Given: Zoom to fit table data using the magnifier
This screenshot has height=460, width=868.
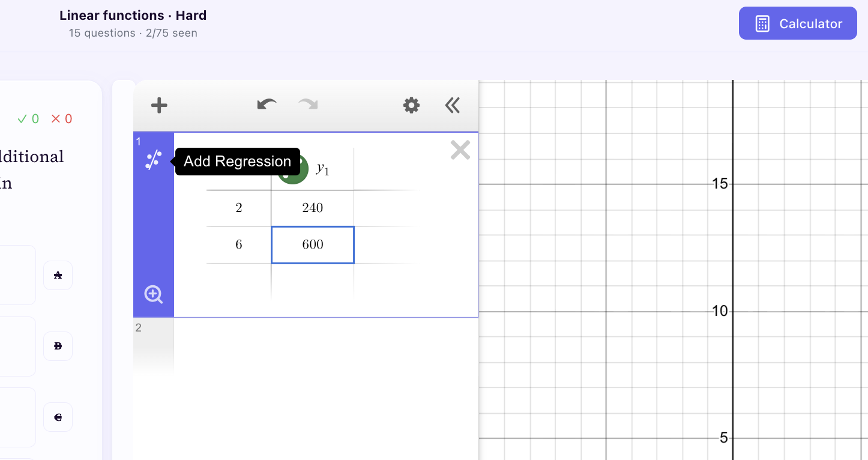Looking at the screenshot, I should coord(154,294).
